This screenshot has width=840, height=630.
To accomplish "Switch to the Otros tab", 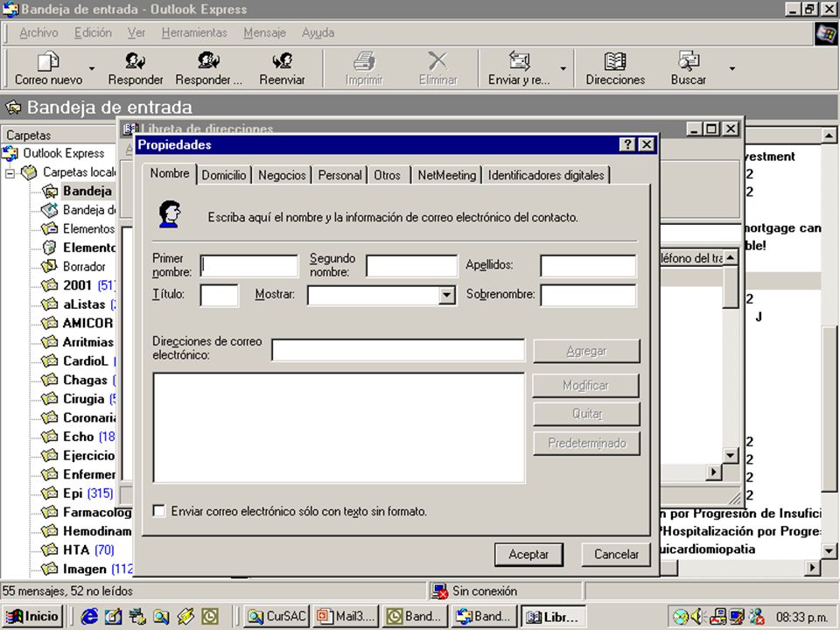I will click(388, 175).
